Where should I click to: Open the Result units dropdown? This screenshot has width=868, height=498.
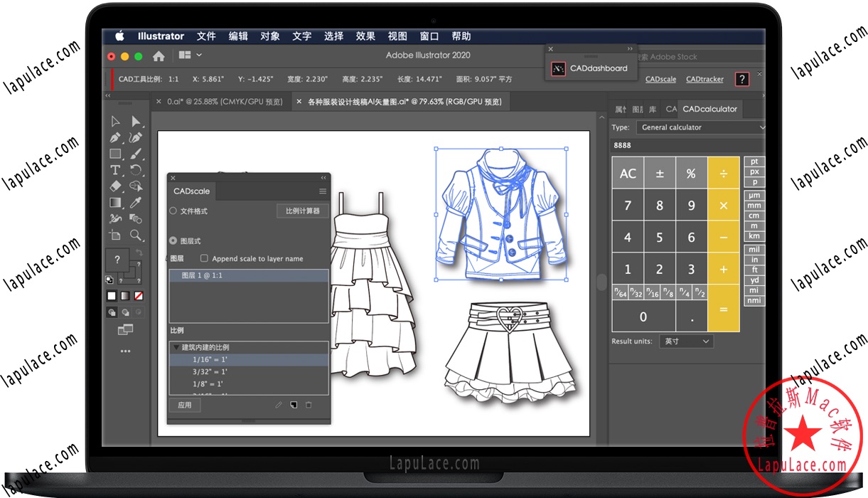tap(685, 341)
